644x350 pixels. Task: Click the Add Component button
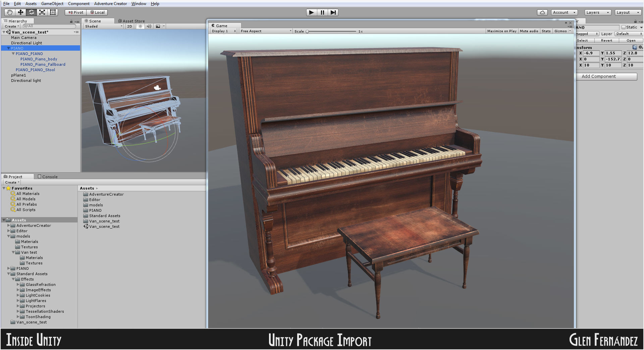tap(607, 77)
